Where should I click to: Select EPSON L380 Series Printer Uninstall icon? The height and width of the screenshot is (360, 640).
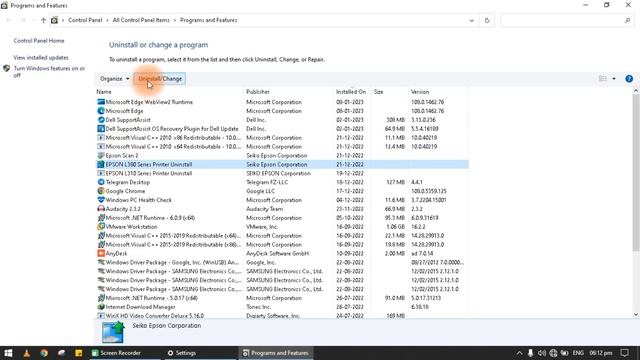tap(101, 164)
